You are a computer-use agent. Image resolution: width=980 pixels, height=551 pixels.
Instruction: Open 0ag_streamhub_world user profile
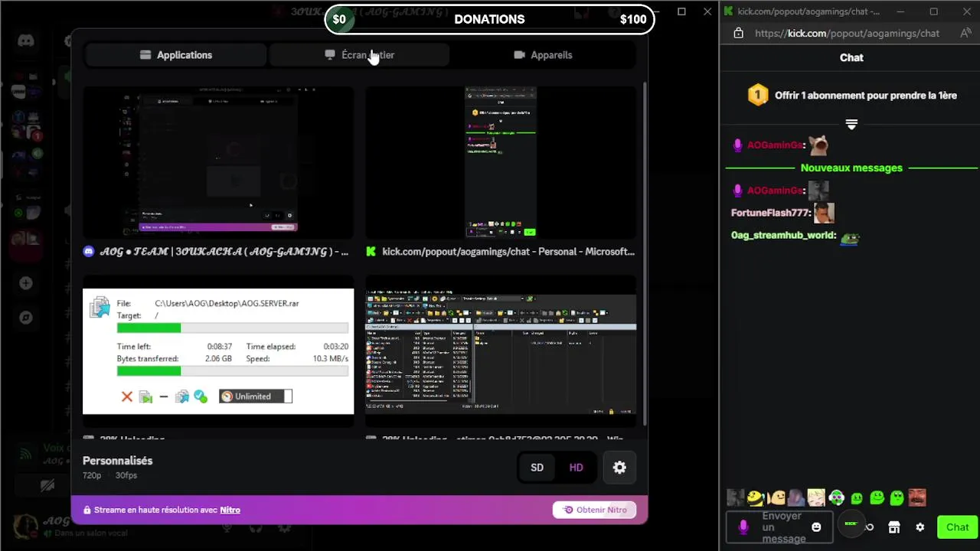pos(783,235)
